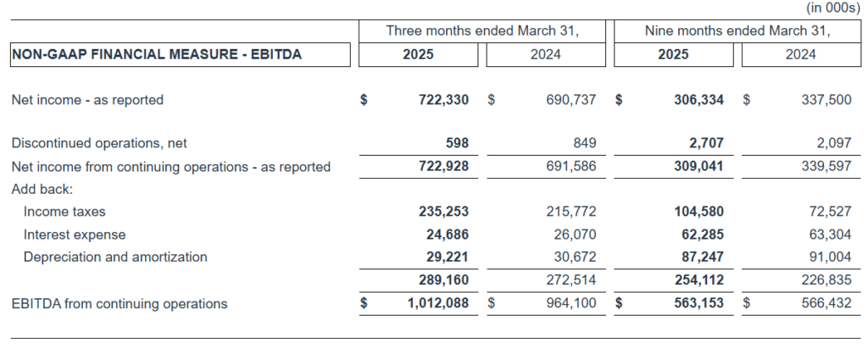Select the Depreciation and amortization label
This screenshot has height=348, width=868.
115,257
